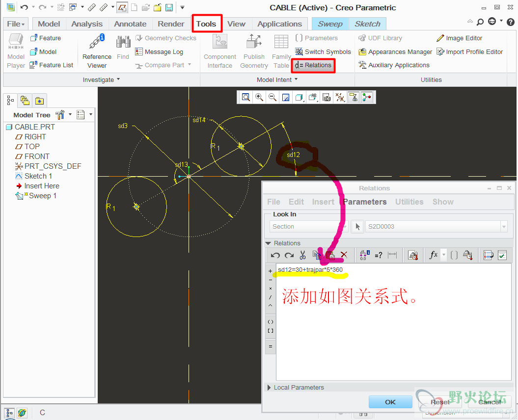Expand the Model Intent group dropdown

[x=277, y=79]
